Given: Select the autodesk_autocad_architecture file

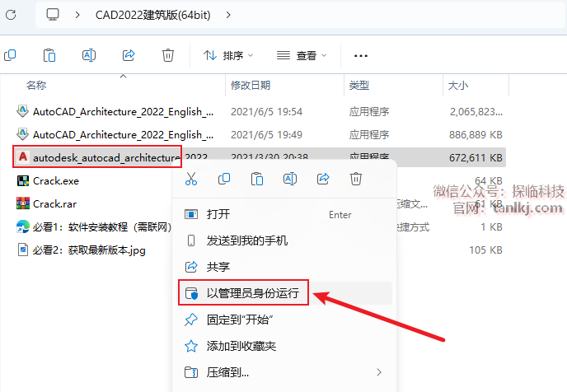Looking at the screenshot, I should 106,157.
